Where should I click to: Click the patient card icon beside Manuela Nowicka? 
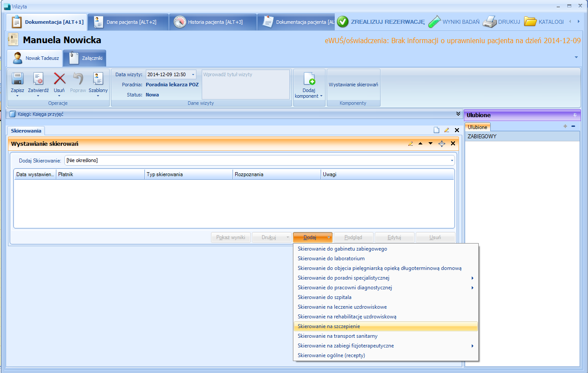[13, 40]
